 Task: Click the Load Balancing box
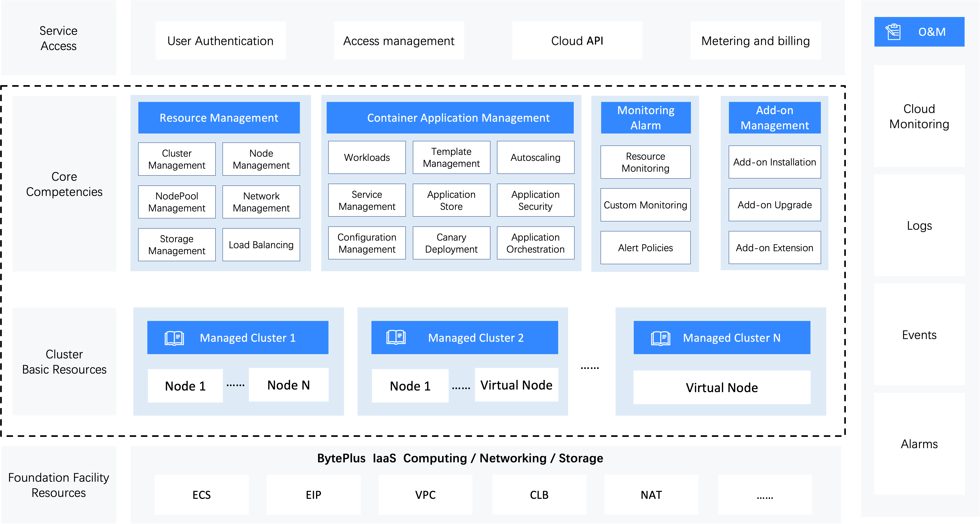261,244
